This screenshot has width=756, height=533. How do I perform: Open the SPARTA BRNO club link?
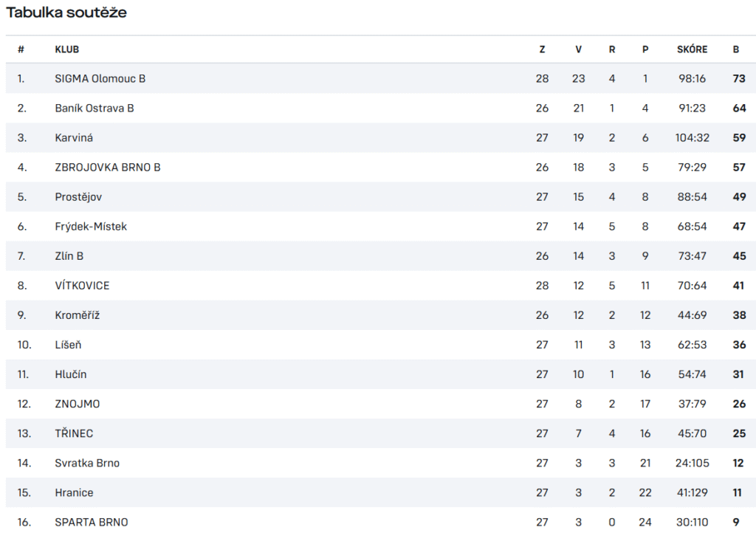pos(92,523)
